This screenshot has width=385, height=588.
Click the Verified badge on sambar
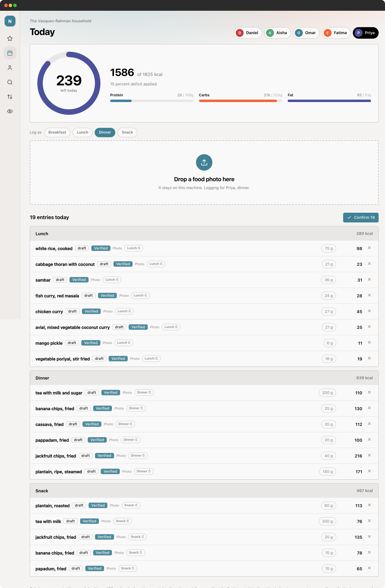79,280
